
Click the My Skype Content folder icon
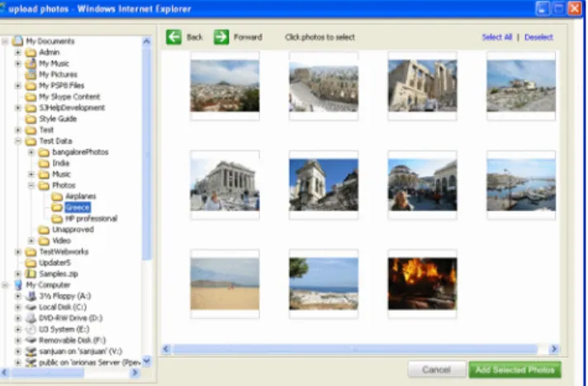click(x=31, y=97)
